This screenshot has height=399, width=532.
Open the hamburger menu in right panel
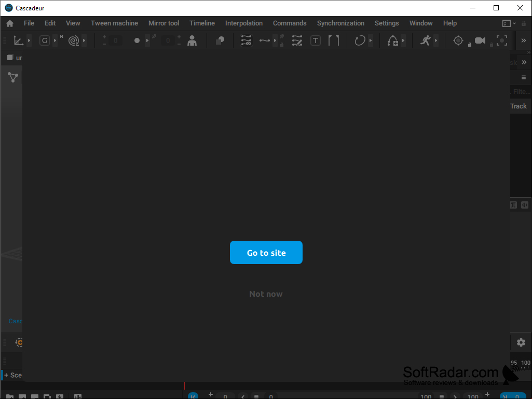pos(524,77)
